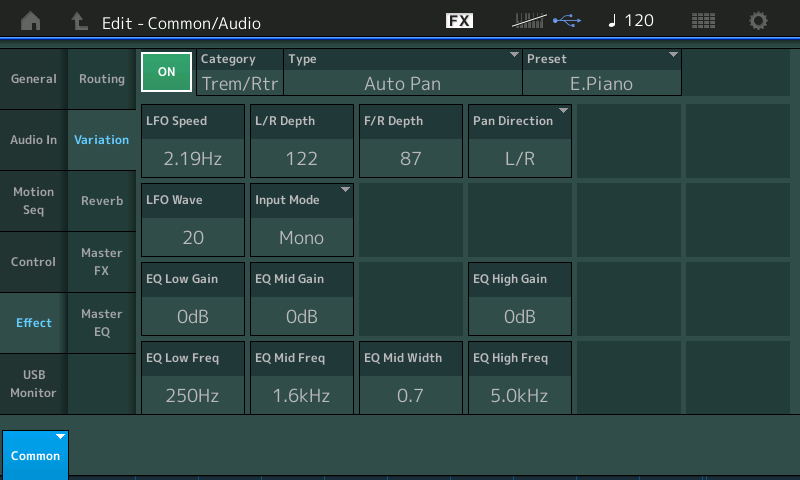Open the FX overview icon
The image size is (800, 480).
(459, 21)
